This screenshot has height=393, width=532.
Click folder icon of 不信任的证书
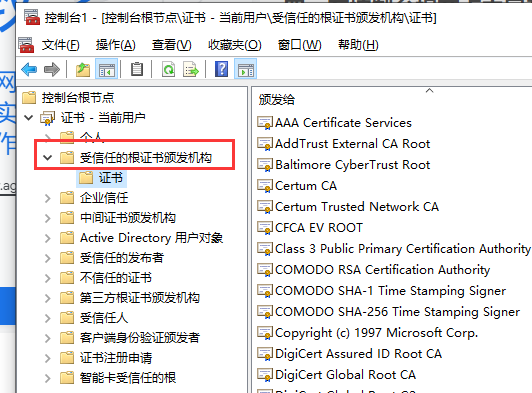click(67, 278)
